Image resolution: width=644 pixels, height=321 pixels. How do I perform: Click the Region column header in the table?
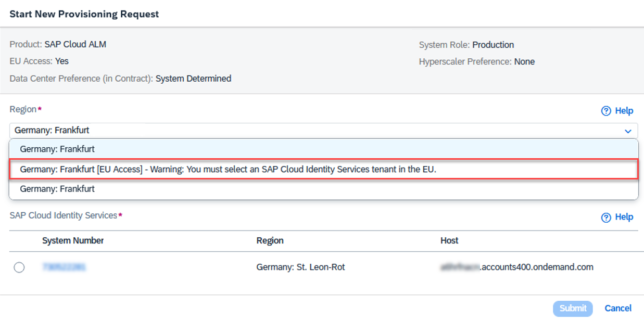270,240
